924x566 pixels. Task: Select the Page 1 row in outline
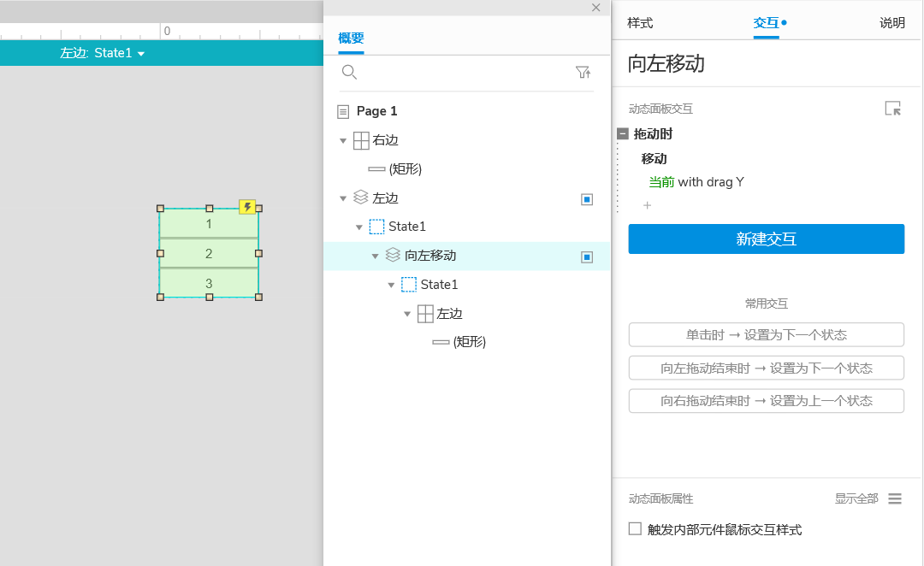point(467,111)
